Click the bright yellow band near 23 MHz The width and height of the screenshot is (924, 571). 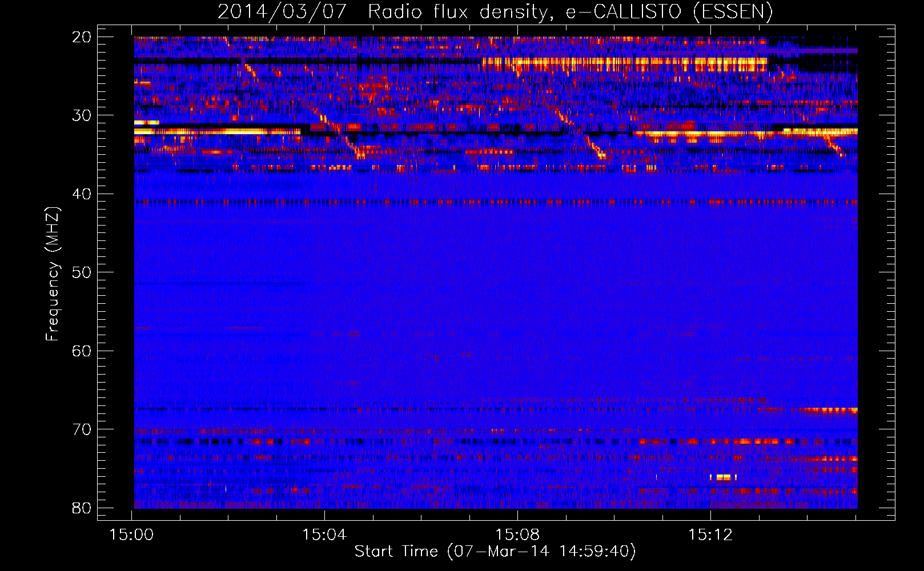[625, 64]
